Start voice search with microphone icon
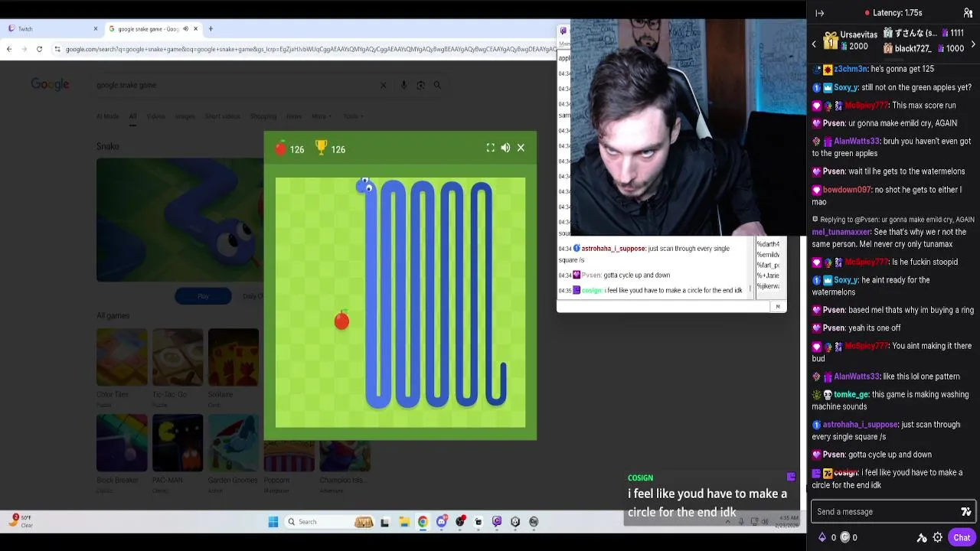 [403, 85]
